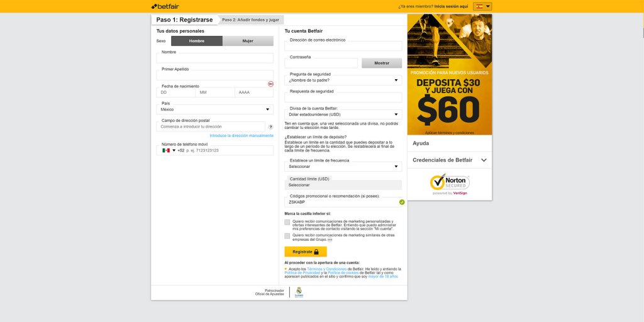Click 'Introduce la dirección manualmente' link
Image resolution: width=644 pixels, height=322 pixels.
coord(241,136)
